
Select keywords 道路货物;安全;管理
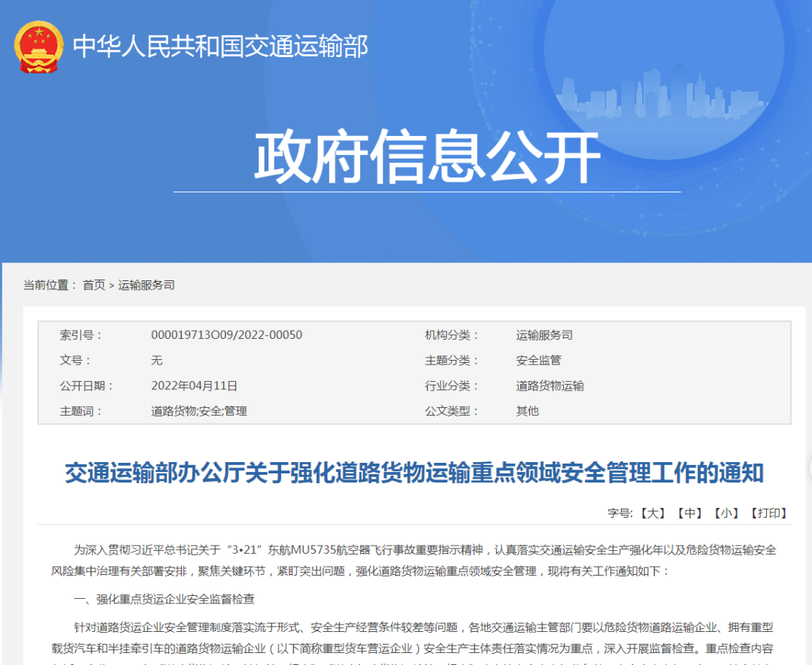[x=198, y=411]
